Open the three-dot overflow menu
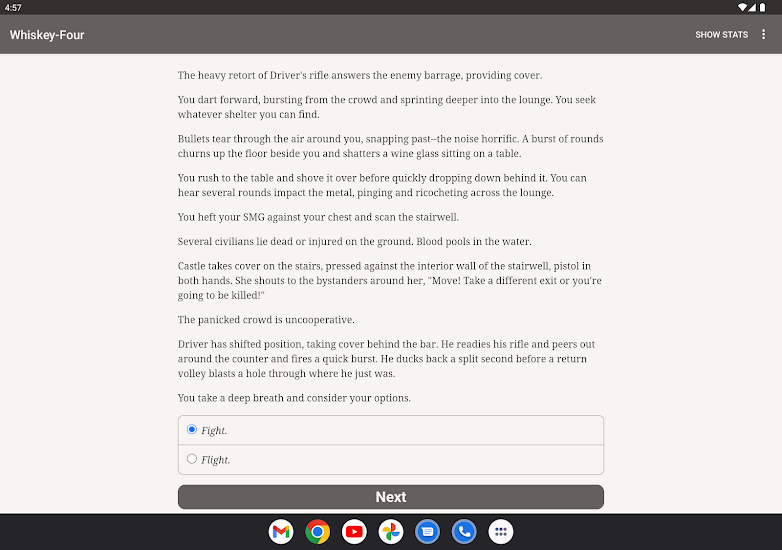This screenshot has width=782, height=550. 764,35
